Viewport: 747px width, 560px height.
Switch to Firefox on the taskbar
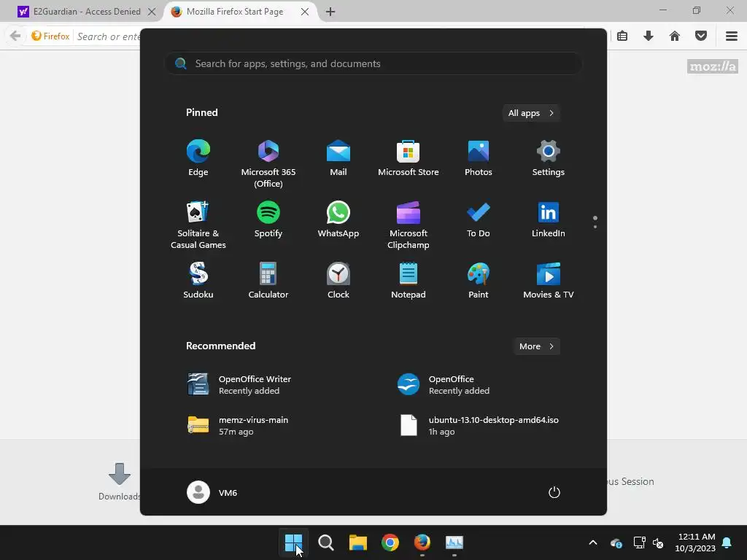point(422,542)
